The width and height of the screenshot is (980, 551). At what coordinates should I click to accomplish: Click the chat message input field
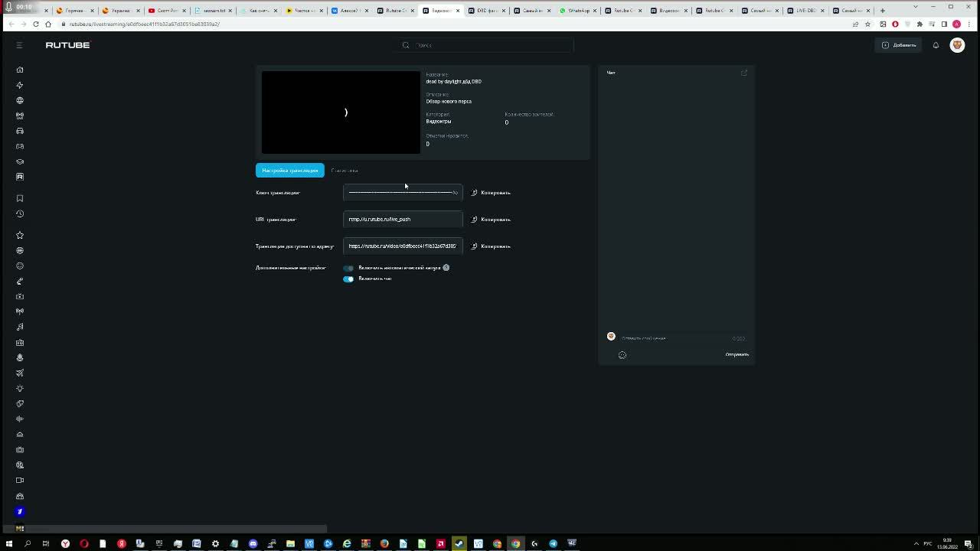point(684,337)
